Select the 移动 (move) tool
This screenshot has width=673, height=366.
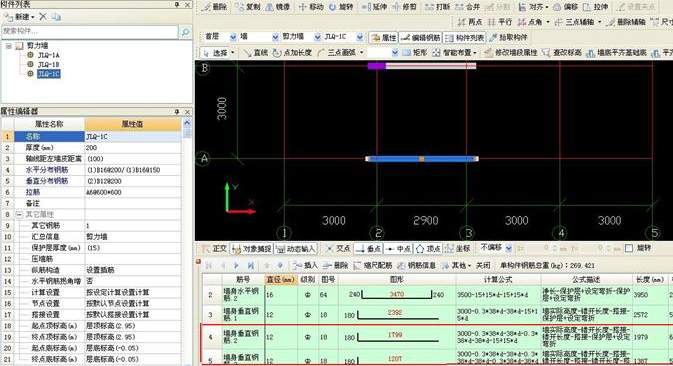click(311, 7)
